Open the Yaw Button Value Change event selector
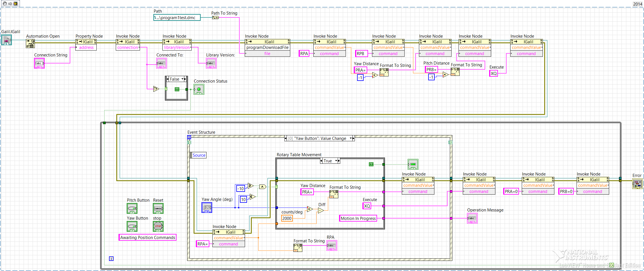 351,138
